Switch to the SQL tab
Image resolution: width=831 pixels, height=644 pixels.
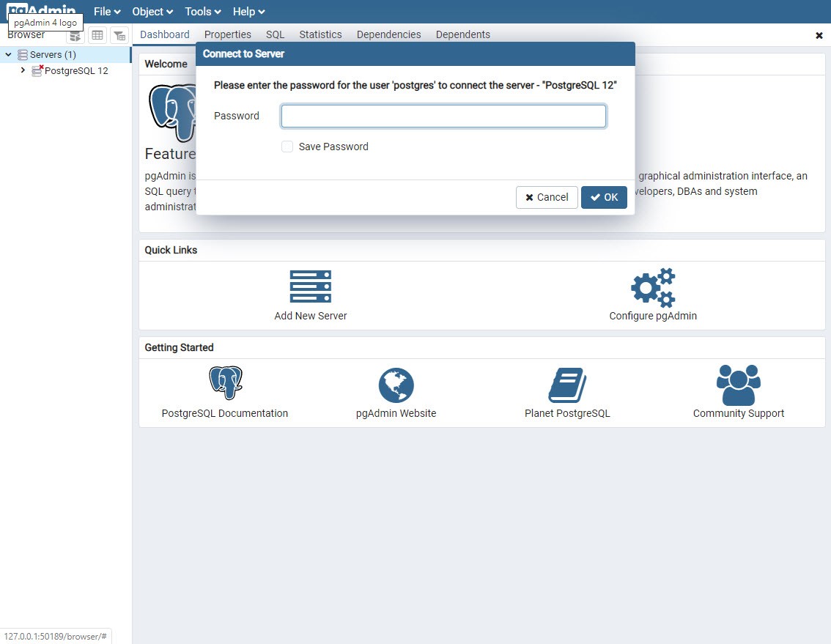(275, 34)
